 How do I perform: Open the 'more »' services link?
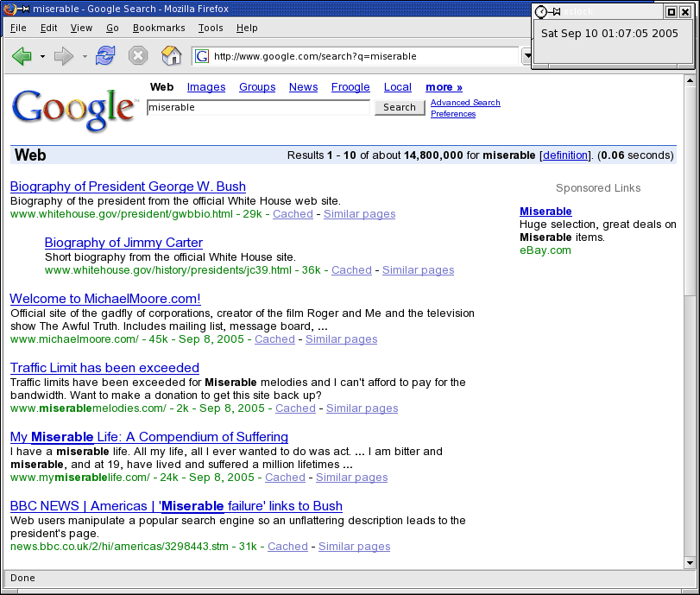[x=445, y=87]
